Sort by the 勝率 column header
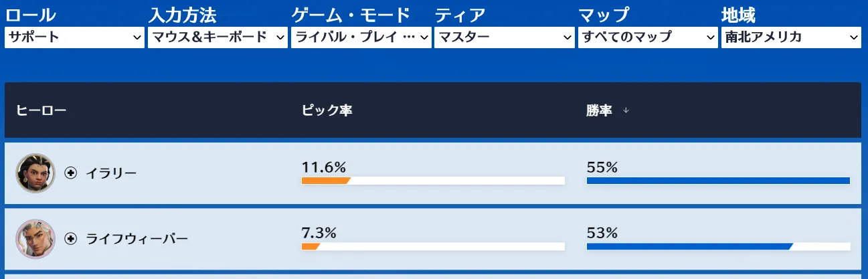This screenshot has height=279, width=868. point(599,110)
